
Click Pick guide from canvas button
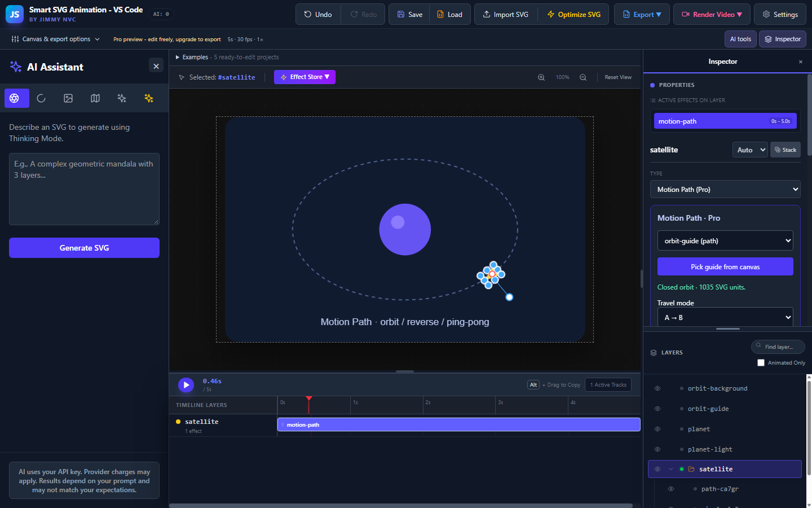pos(725,266)
